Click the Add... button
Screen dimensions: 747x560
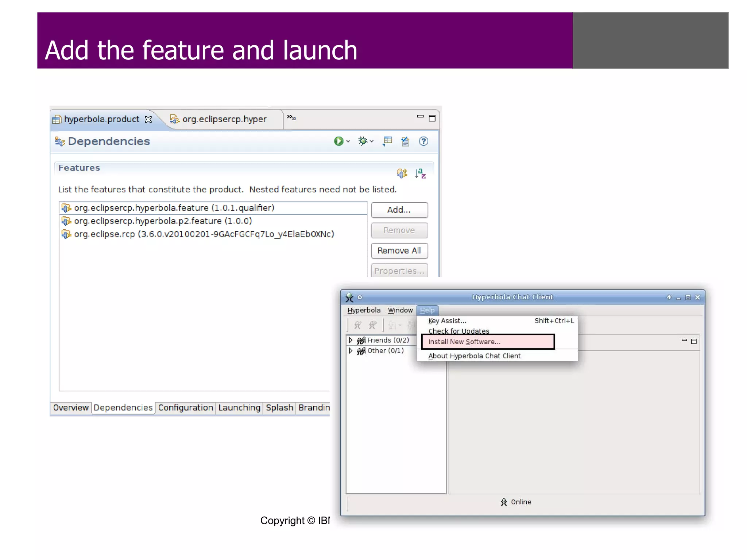[399, 210]
